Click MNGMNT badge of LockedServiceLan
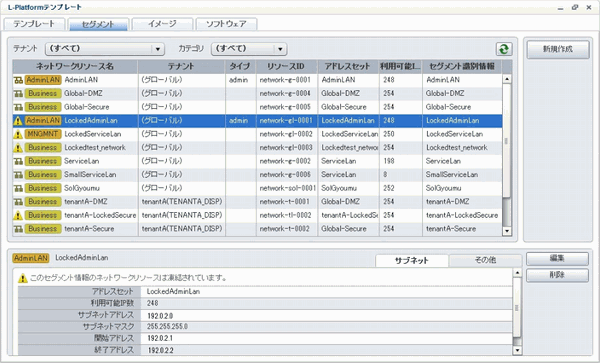 point(43,134)
